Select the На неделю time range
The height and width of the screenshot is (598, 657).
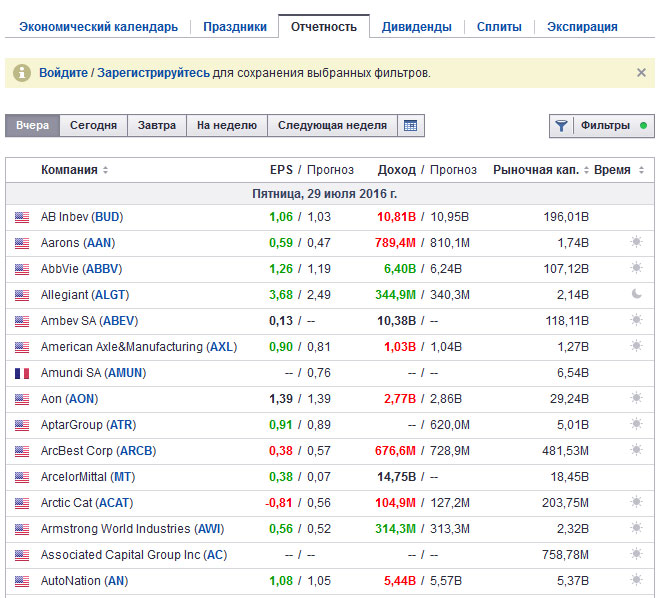click(x=227, y=125)
